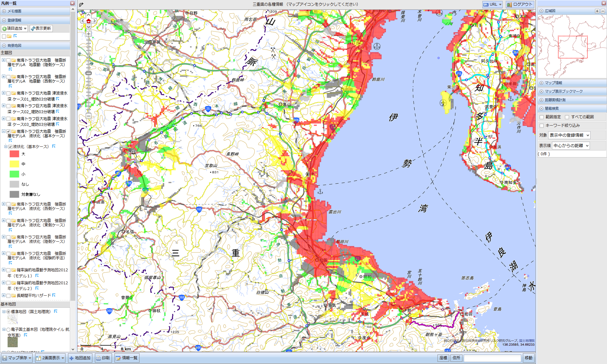
Task: Check the 範囲指定 checkbox
Action: [x=542, y=117]
